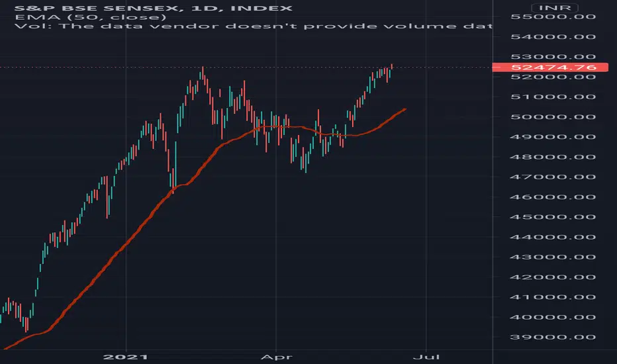The width and height of the screenshot is (617, 364).
Task: Click the 53000.00 price scale label
Action: pyautogui.click(x=553, y=57)
